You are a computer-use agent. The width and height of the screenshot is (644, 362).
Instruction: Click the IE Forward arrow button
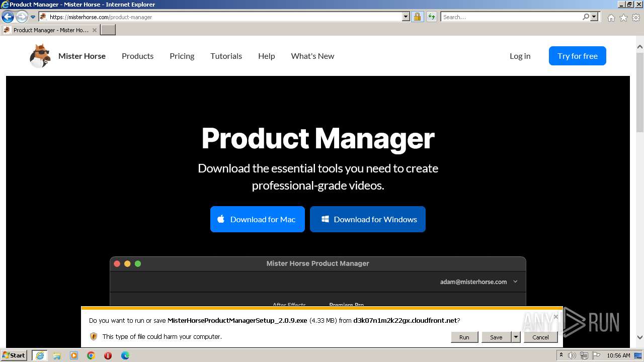click(x=21, y=17)
